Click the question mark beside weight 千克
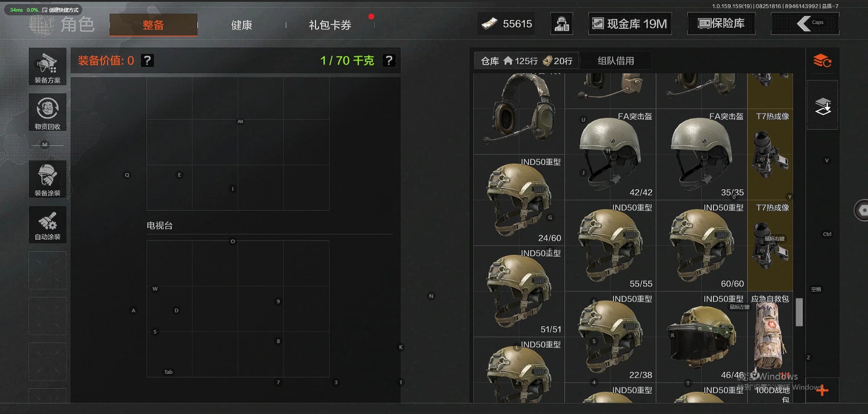Image resolution: width=868 pixels, height=414 pixels. [389, 61]
